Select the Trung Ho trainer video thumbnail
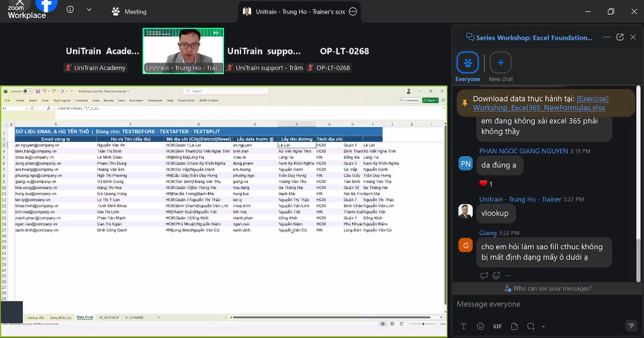The image size is (644, 338). pyautogui.click(x=183, y=51)
